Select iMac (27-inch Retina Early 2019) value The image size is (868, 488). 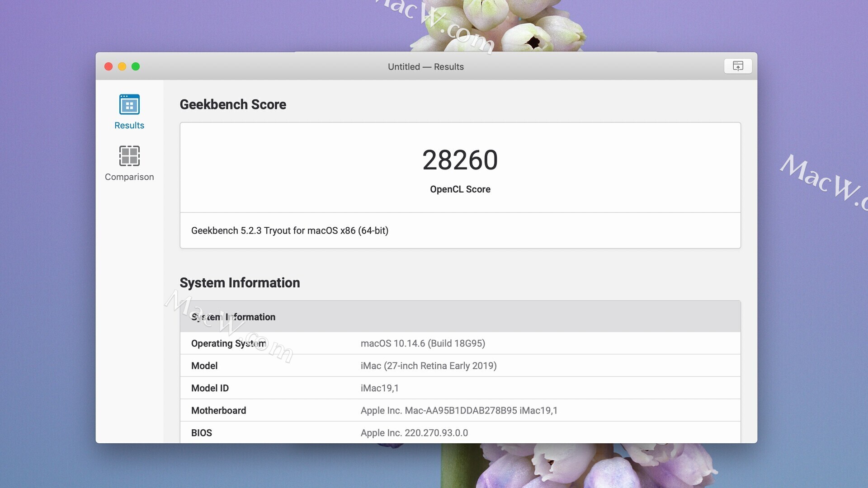(429, 366)
